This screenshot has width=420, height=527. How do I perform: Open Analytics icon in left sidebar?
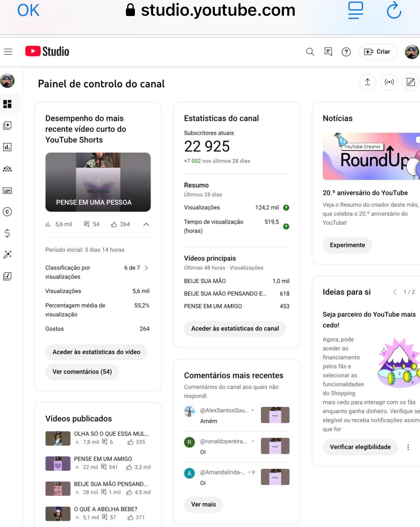point(8,147)
